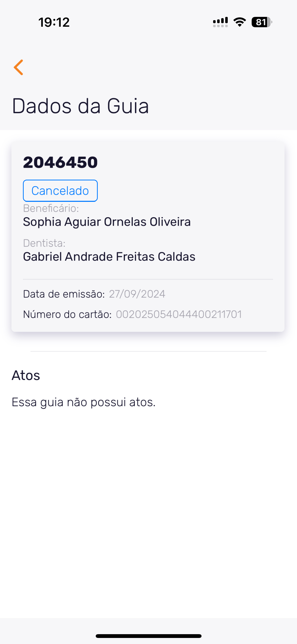Tap the issue date 27/09/2024
297x644 pixels.
(x=137, y=294)
